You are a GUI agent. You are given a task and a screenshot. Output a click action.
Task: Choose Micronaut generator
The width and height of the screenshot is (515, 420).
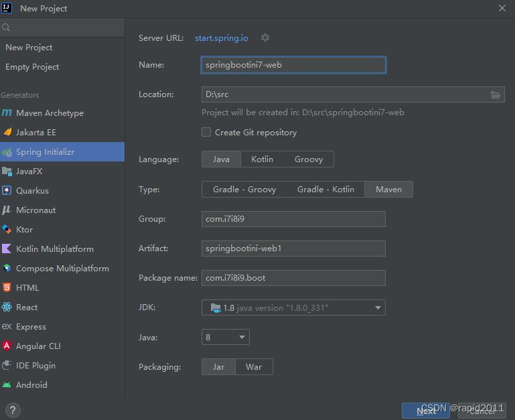pyautogui.click(x=62, y=210)
